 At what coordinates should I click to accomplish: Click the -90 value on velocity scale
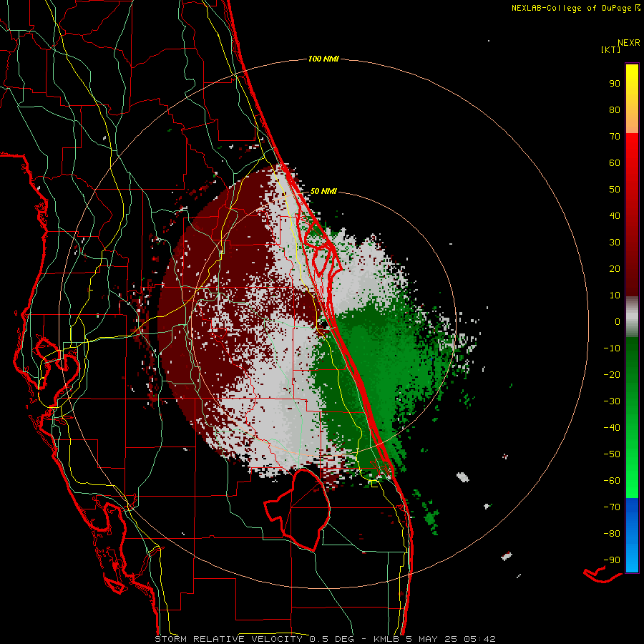tap(612, 560)
